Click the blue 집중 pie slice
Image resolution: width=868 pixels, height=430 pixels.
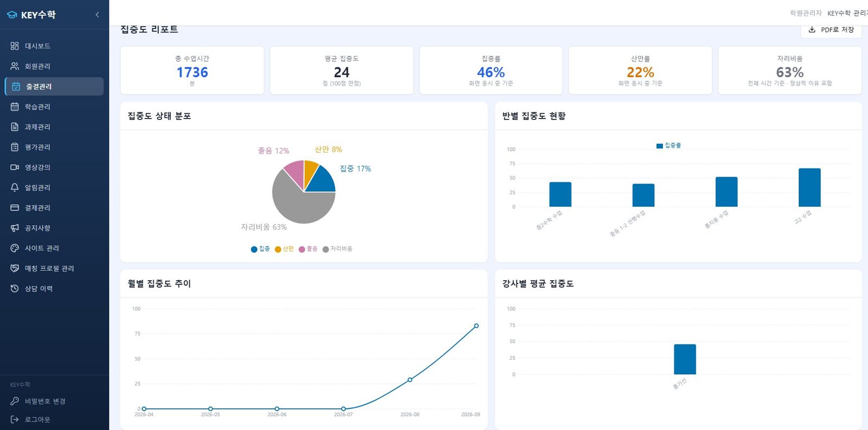point(321,181)
